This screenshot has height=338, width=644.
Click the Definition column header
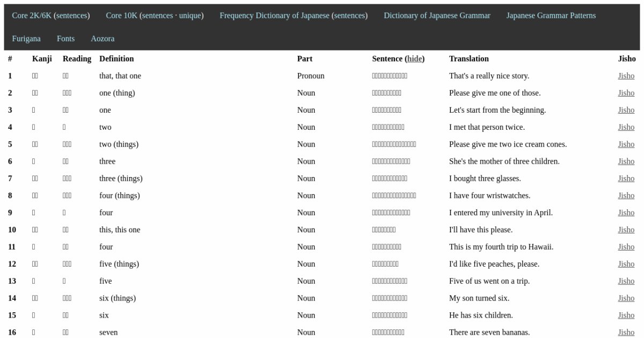click(116, 58)
